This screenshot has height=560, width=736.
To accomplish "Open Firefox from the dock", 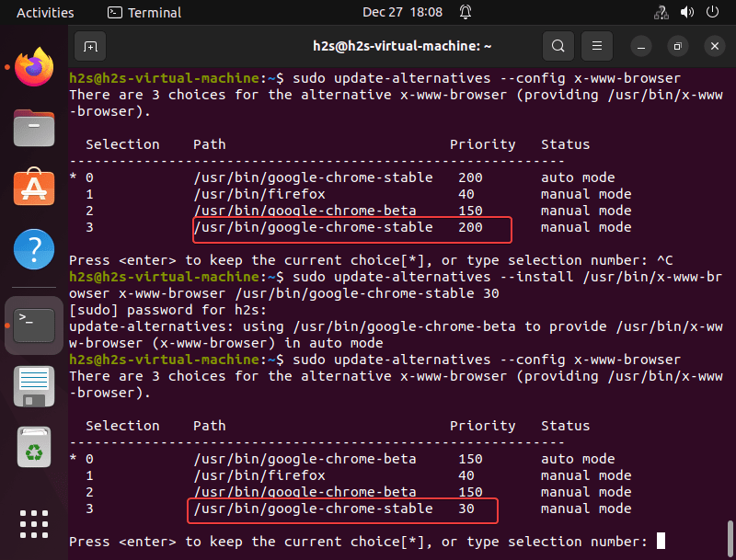I will (34, 67).
